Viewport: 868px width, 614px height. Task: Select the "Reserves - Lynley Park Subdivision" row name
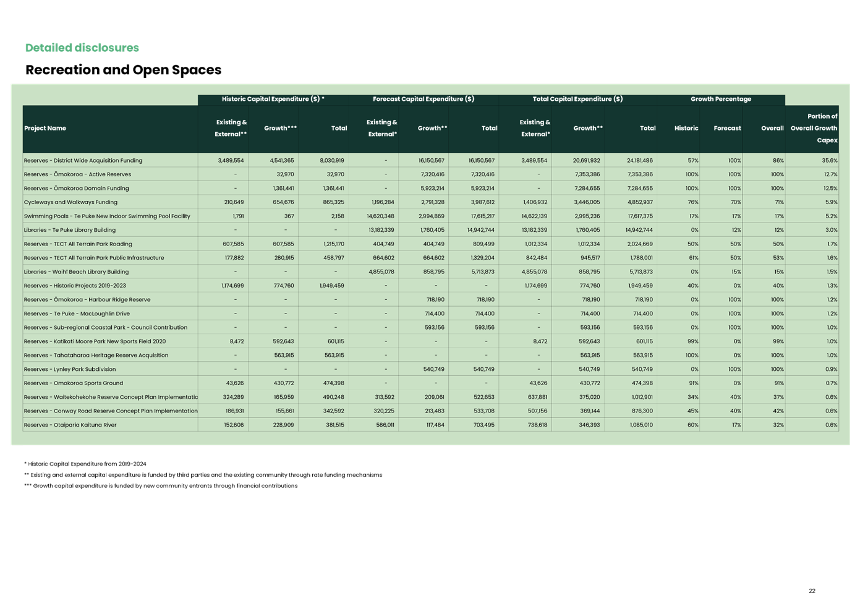pos(70,369)
